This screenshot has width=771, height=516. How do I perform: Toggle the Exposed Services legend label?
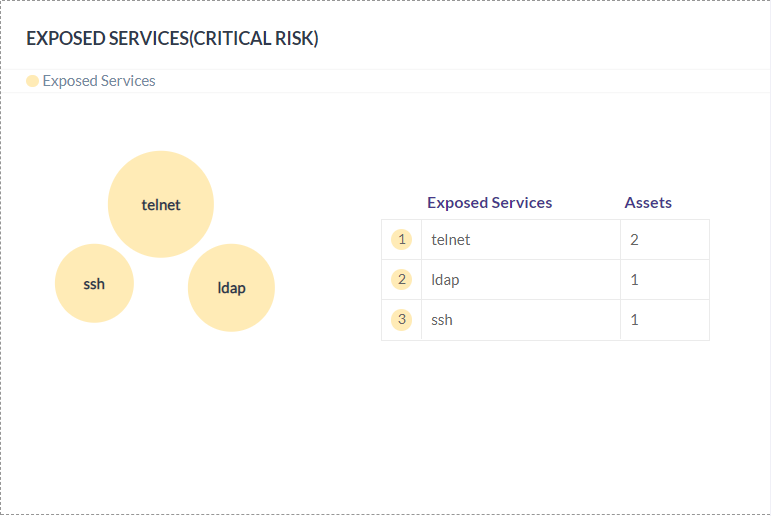tap(99, 81)
